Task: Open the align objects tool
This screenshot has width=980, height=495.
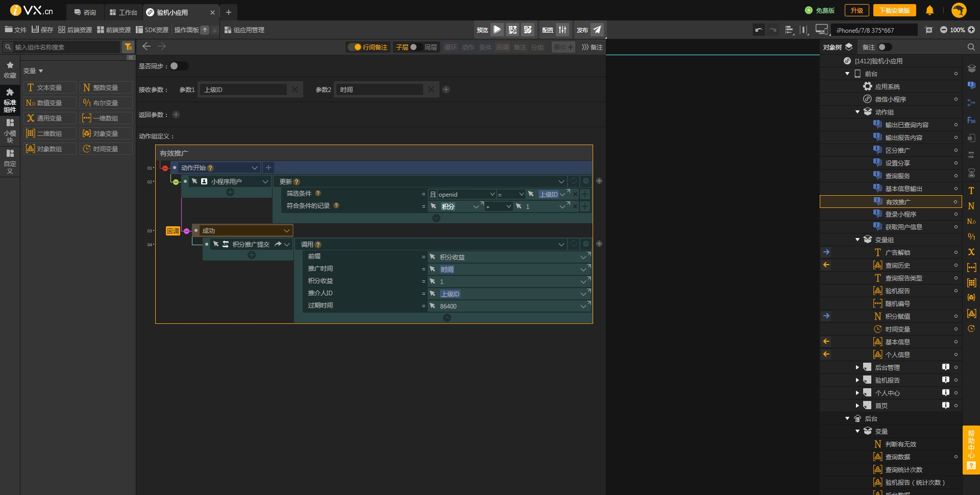Action: [789, 30]
